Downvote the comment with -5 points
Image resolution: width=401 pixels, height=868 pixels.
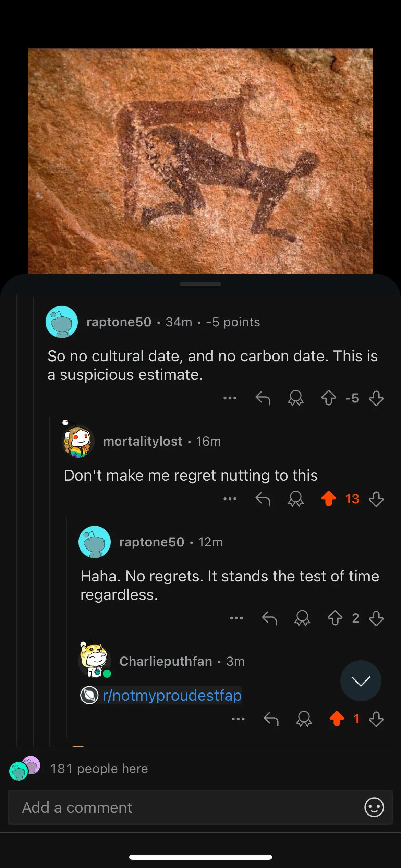[376, 398]
